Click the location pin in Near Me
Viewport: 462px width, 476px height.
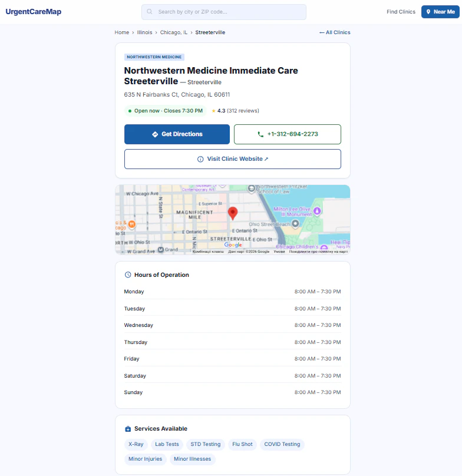click(x=428, y=12)
